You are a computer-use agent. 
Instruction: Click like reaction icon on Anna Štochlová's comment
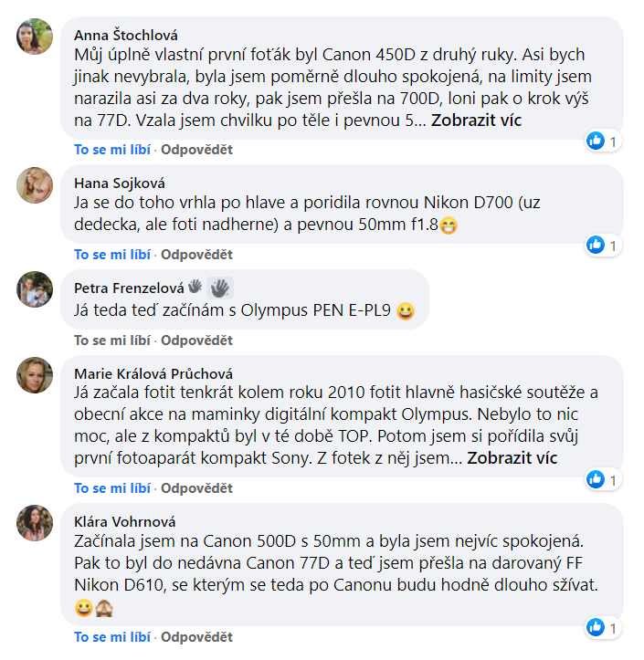pyautogui.click(x=596, y=141)
